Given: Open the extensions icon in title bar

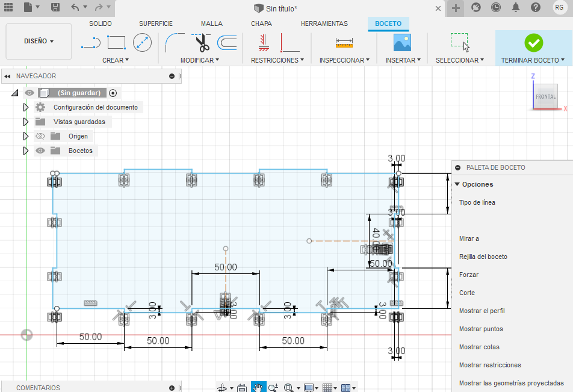Looking at the screenshot, I should pos(475,7).
